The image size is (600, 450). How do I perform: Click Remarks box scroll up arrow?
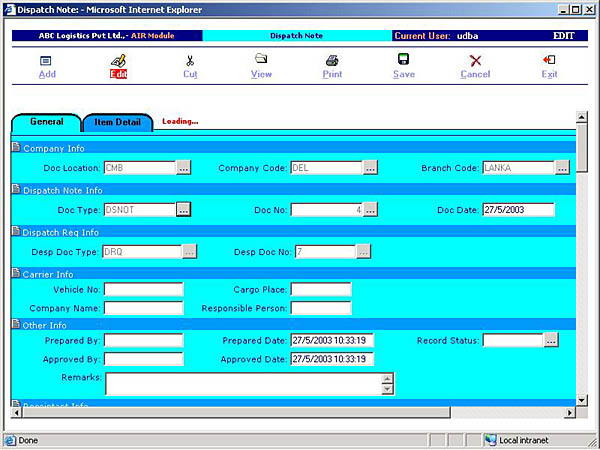click(387, 379)
